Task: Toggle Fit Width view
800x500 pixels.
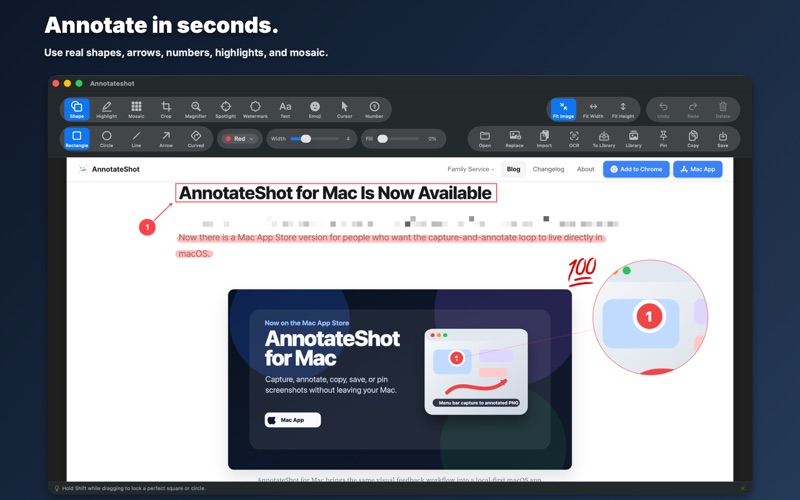Action: (x=593, y=109)
